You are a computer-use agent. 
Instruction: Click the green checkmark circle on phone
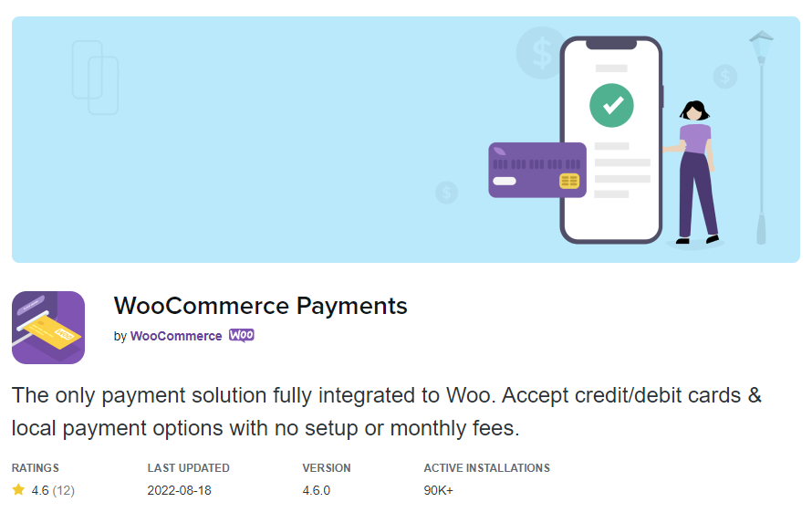(x=611, y=105)
